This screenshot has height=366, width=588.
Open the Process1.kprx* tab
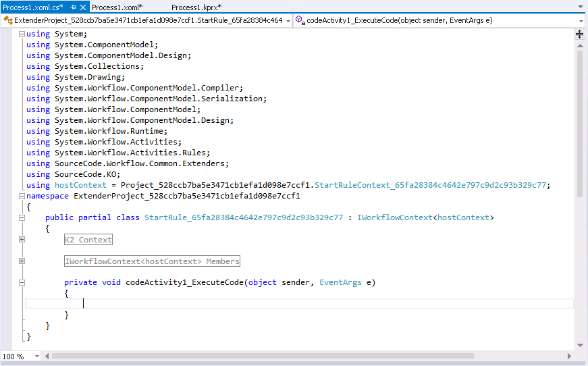tap(196, 7)
